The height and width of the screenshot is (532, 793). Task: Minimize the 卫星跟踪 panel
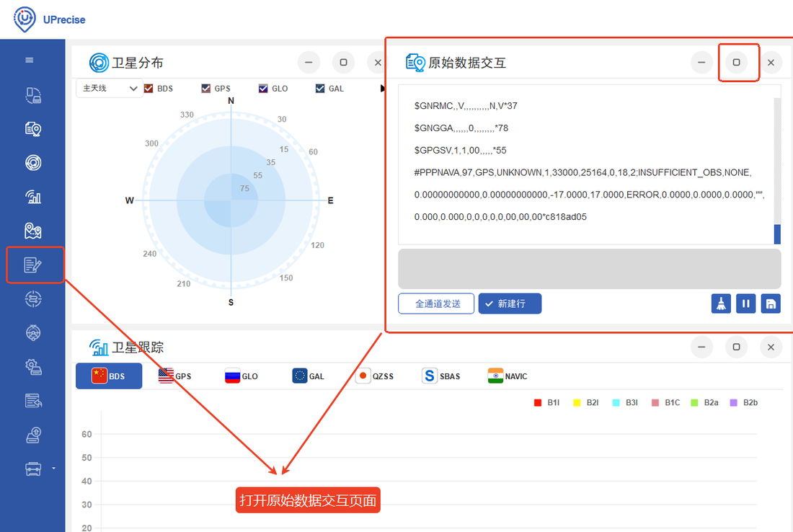(701, 347)
